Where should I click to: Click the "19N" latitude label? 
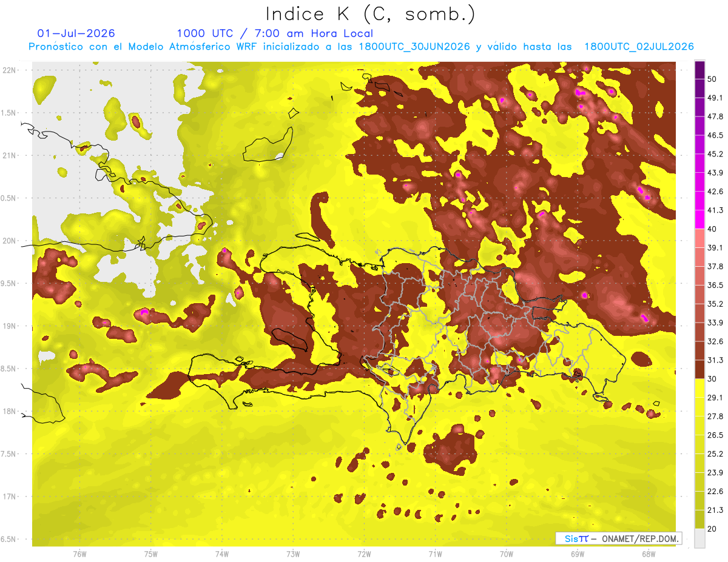tap(10, 326)
